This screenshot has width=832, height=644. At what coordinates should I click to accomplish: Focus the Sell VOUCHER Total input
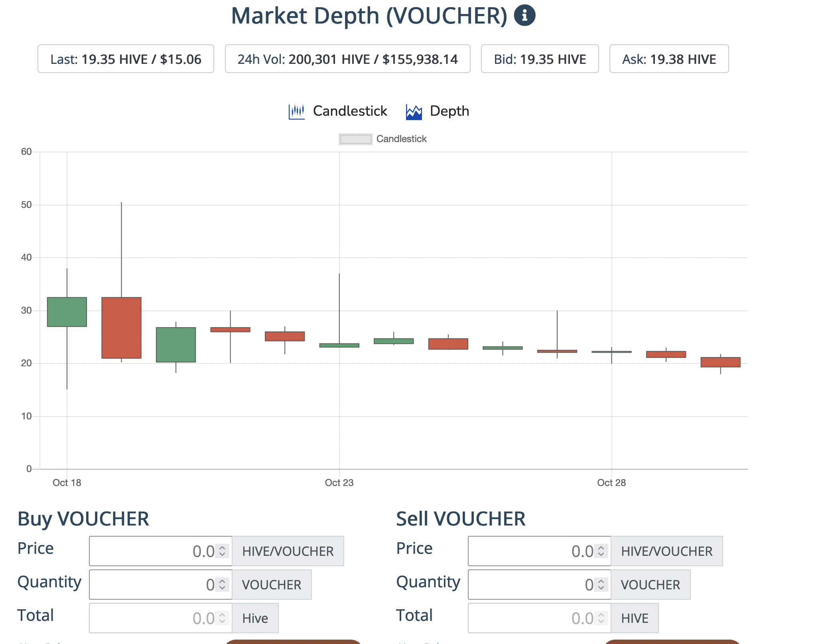point(539,618)
